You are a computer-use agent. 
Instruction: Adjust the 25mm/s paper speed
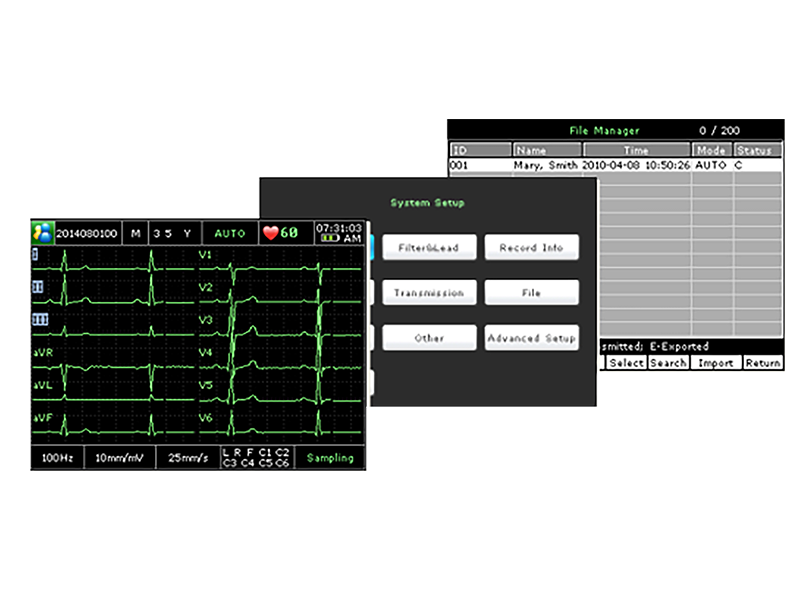click(188, 458)
